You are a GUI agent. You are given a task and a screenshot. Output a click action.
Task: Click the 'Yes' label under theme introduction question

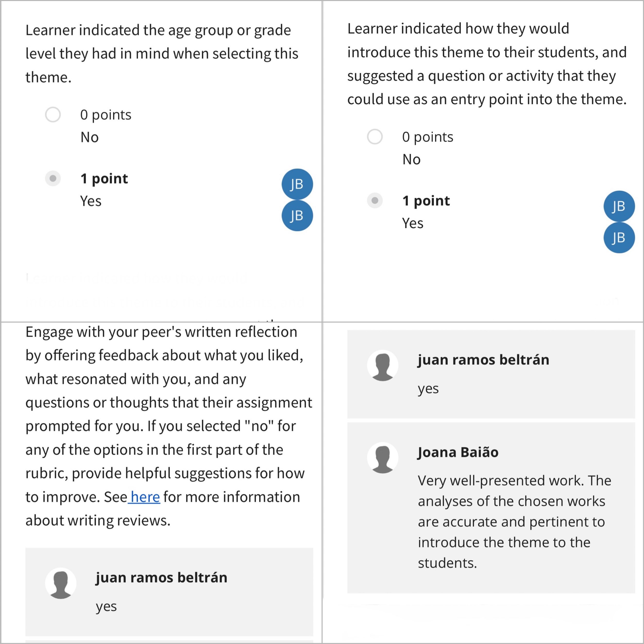(x=413, y=223)
